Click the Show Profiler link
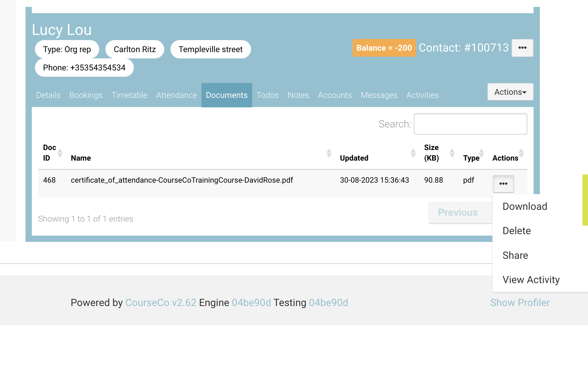The image size is (588, 367). pos(520,303)
